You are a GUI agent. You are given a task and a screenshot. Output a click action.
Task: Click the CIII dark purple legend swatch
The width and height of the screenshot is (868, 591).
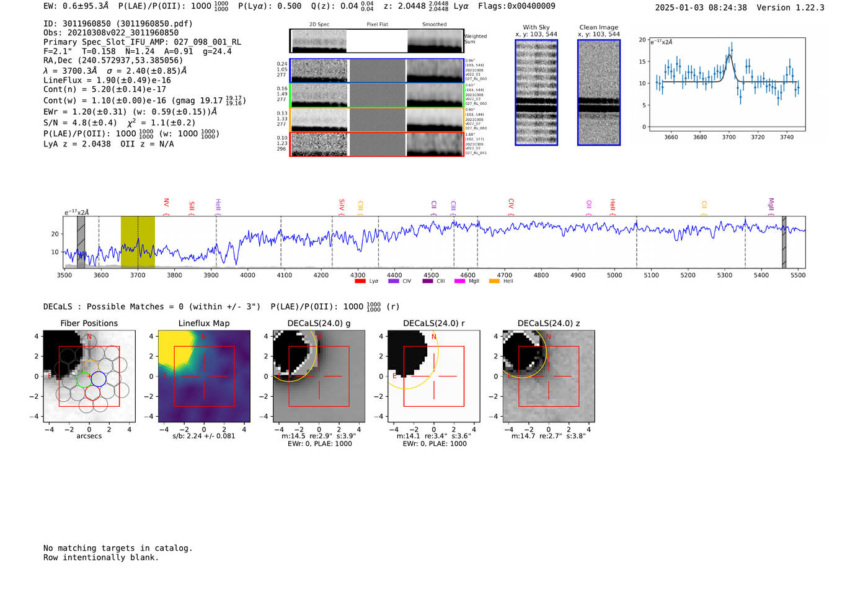click(x=427, y=282)
